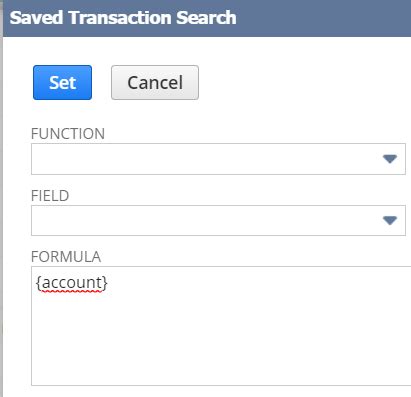Dismiss the dialog with the Cancel button

[155, 82]
